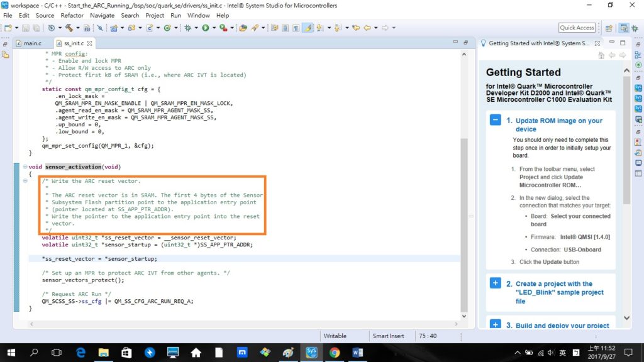Open the File menu
This screenshot has width=644, height=362.
(x=8, y=15)
